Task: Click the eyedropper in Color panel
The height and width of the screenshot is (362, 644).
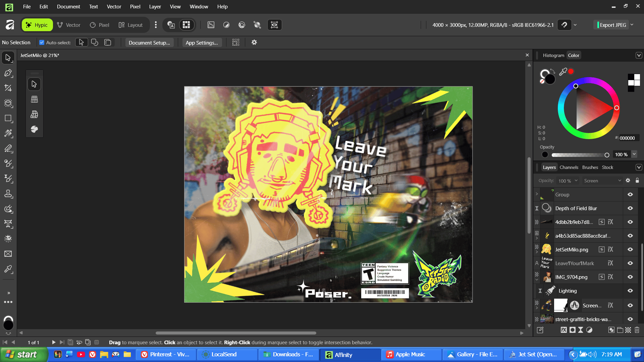Action: click(x=563, y=71)
